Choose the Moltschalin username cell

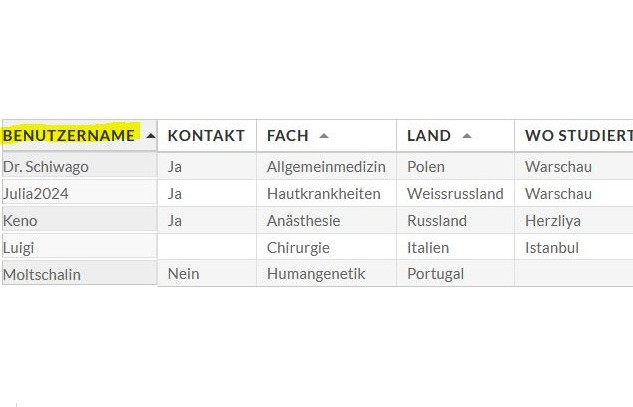point(42,274)
